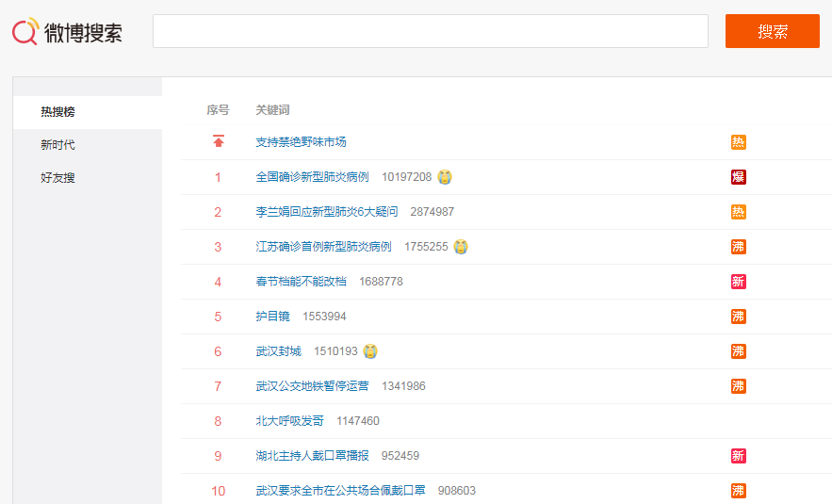
Task: Open topic 春节档能不能改档
Action: 301,281
